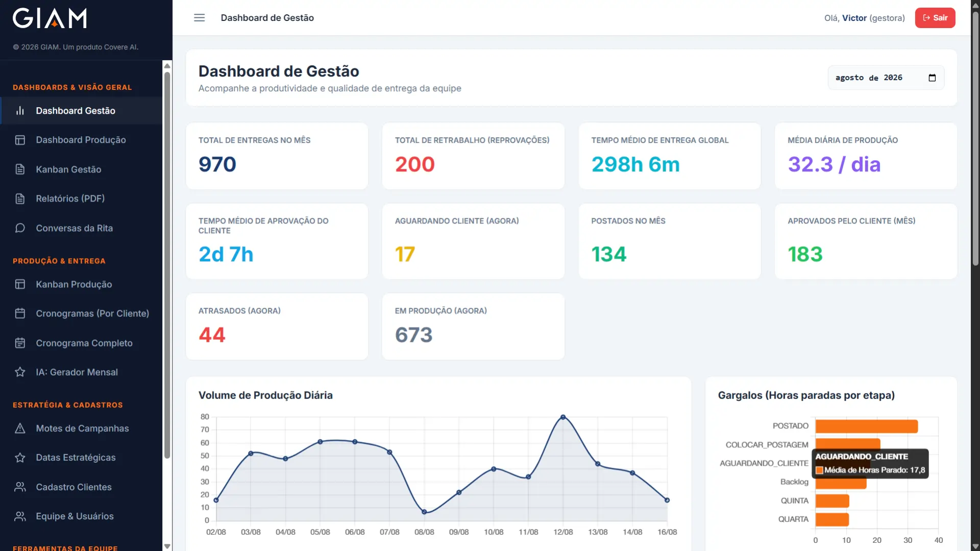Click the main page vertical scrollbar thumb

pyautogui.click(x=975, y=138)
